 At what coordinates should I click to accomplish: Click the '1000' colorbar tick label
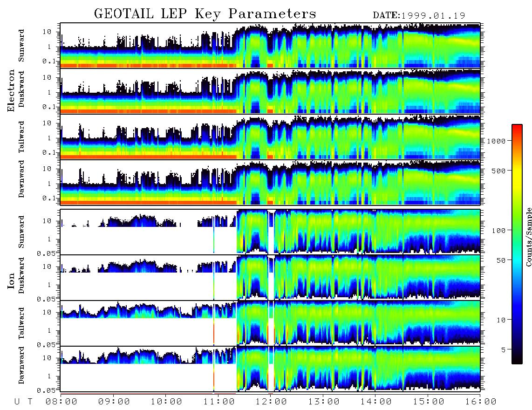point(496,141)
